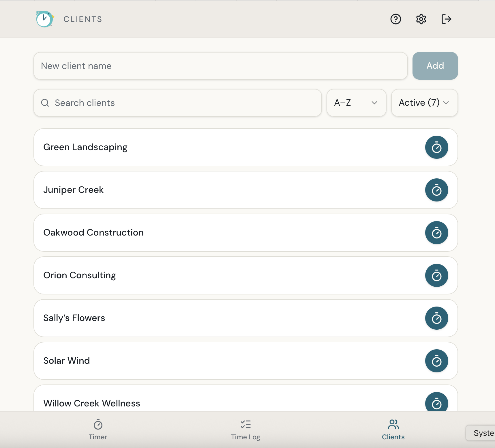The image size is (495, 448).
Task: Start timer for Solar Wind
Action: tap(437, 361)
